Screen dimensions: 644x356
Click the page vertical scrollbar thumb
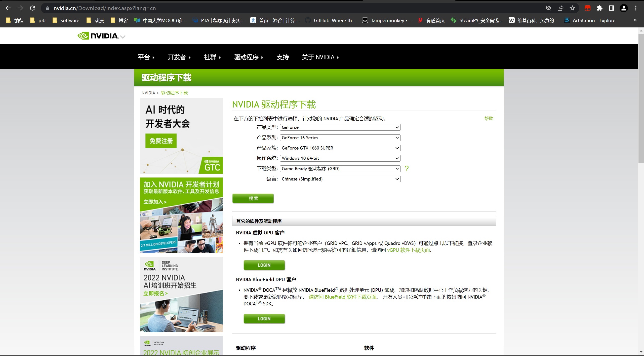click(641, 98)
